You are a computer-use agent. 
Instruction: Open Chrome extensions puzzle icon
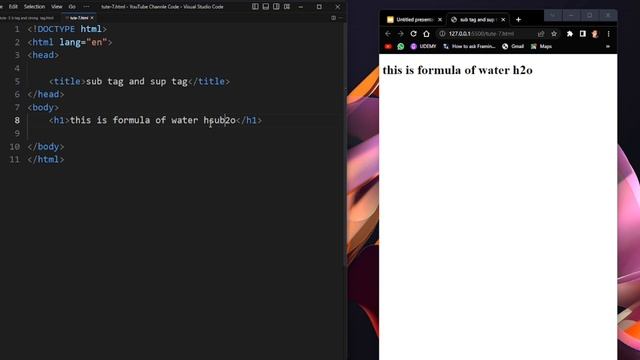570,34
